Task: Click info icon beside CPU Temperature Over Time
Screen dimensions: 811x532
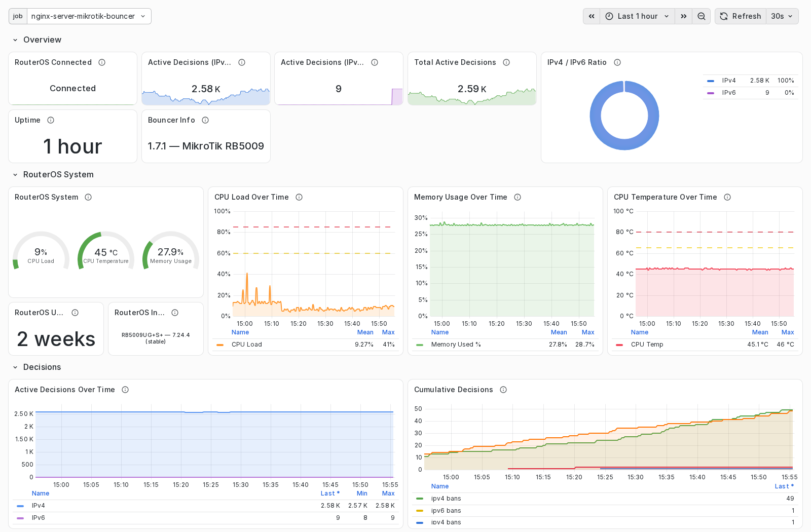Action: [727, 197]
